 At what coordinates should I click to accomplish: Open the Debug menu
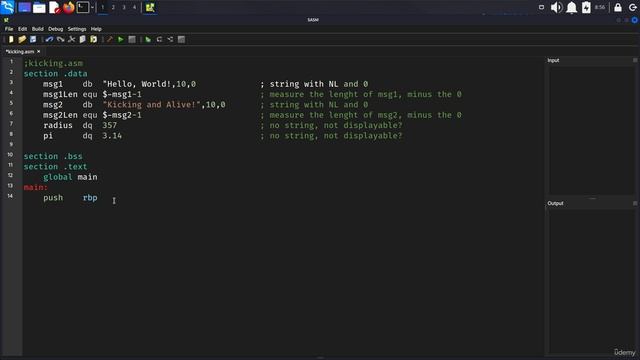(x=56, y=29)
